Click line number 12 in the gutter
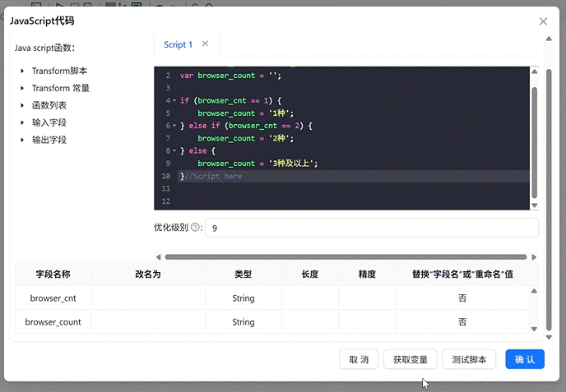 [165, 201]
